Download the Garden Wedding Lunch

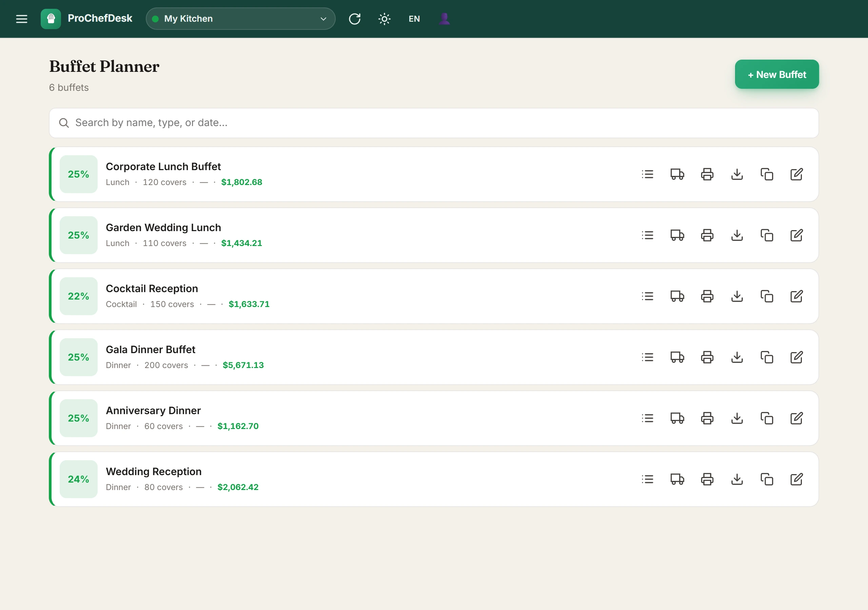[737, 235]
